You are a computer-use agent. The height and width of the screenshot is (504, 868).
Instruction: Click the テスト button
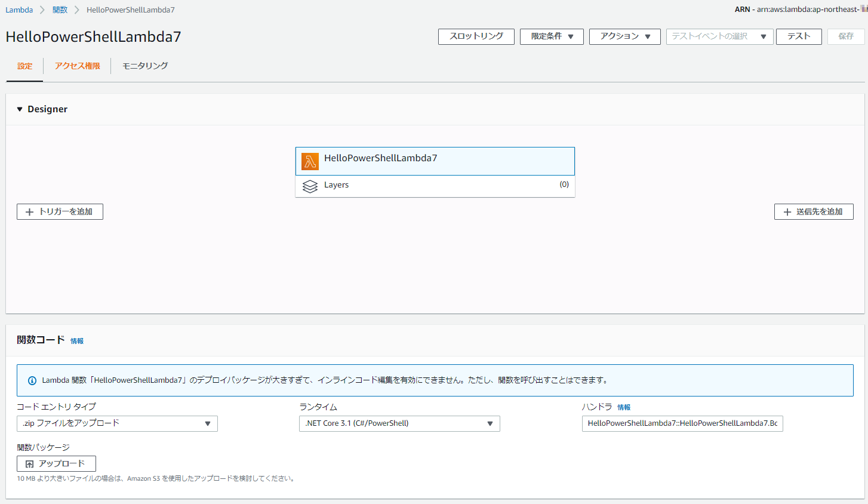click(799, 36)
